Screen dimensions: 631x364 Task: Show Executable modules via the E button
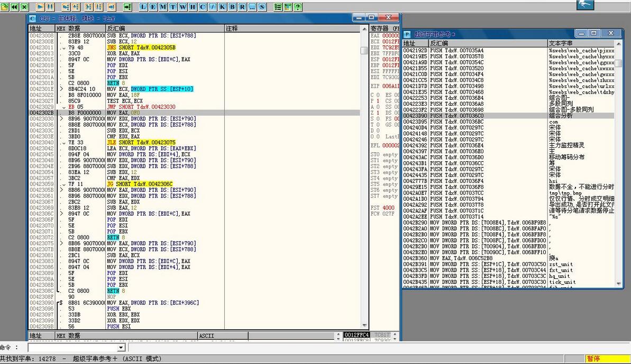point(153,7)
